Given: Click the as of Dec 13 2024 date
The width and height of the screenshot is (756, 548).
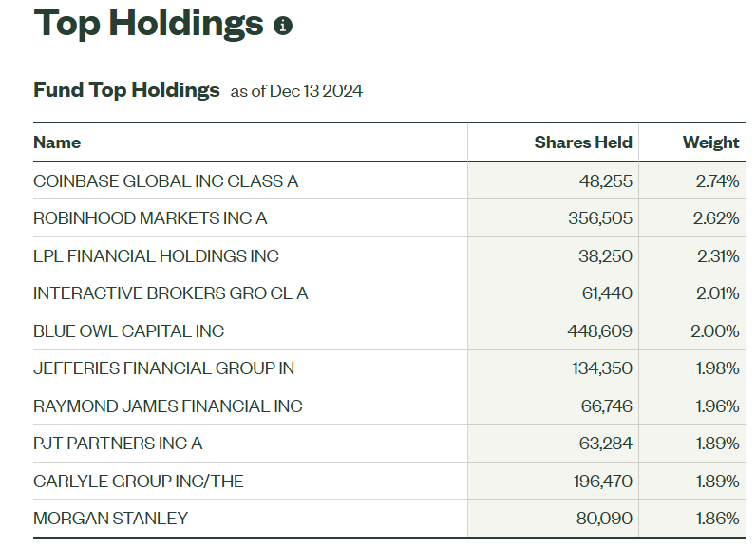Looking at the screenshot, I should click(296, 91).
